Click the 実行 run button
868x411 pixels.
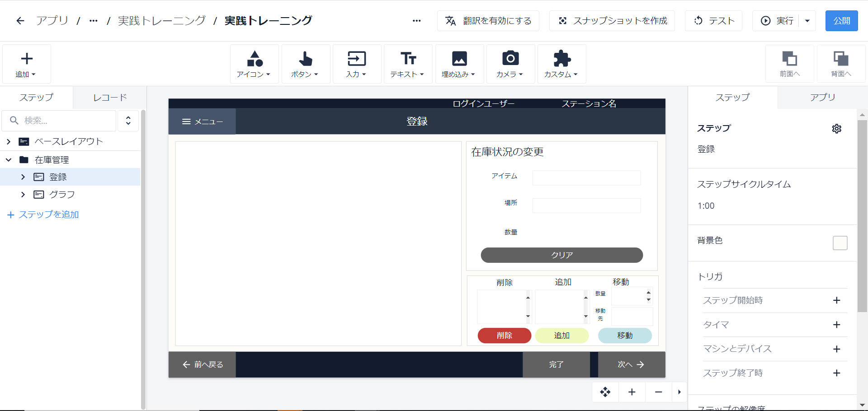click(777, 21)
